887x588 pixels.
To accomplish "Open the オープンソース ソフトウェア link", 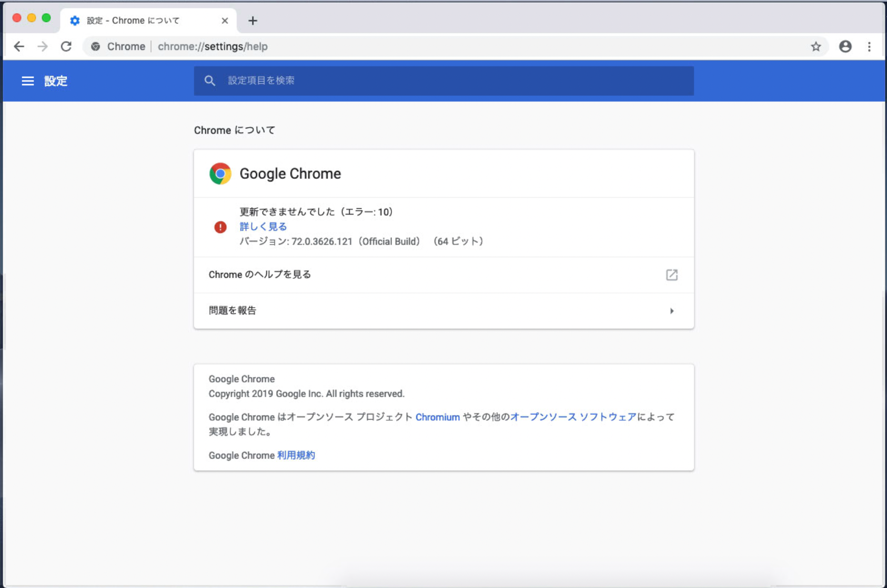I will click(x=573, y=417).
